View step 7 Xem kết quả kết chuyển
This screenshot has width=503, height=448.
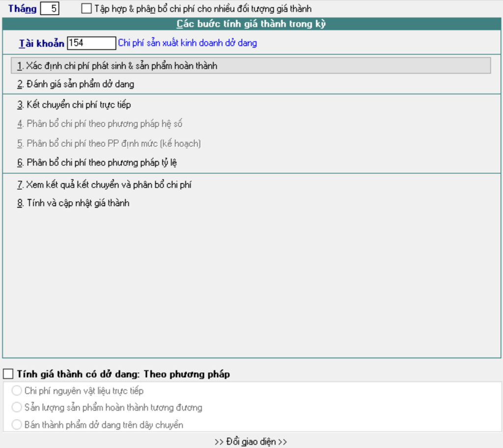point(104,185)
